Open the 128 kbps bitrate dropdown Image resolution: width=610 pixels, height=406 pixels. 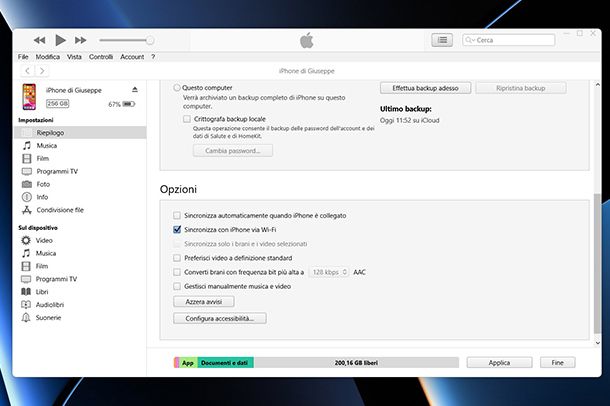329,272
